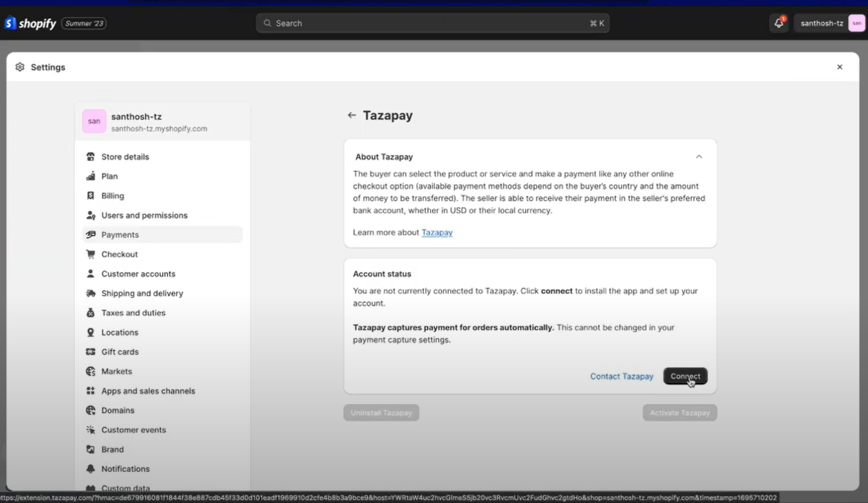This screenshot has height=503, width=868.
Task: Click the Markets globe icon
Action: pos(91,371)
